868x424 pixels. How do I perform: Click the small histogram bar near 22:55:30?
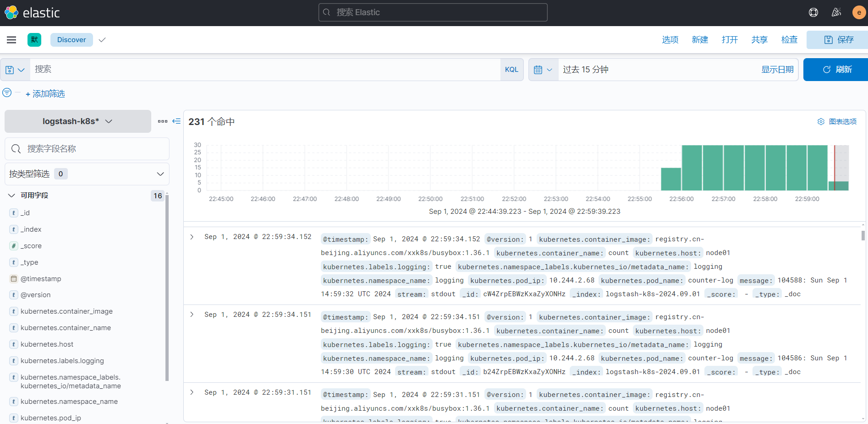coord(671,179)
